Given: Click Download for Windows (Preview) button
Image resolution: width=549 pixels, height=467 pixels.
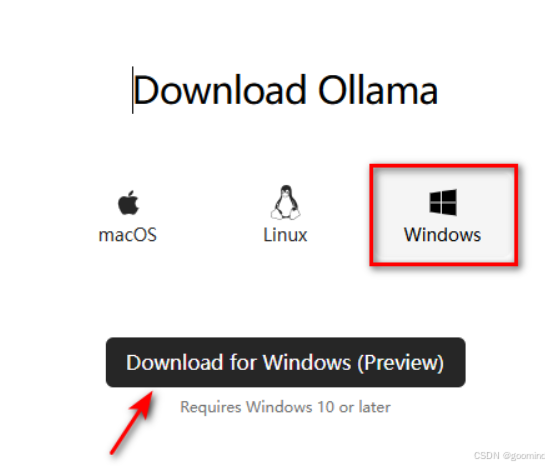Looking at the screenshot, I should (x=286, y=362).
